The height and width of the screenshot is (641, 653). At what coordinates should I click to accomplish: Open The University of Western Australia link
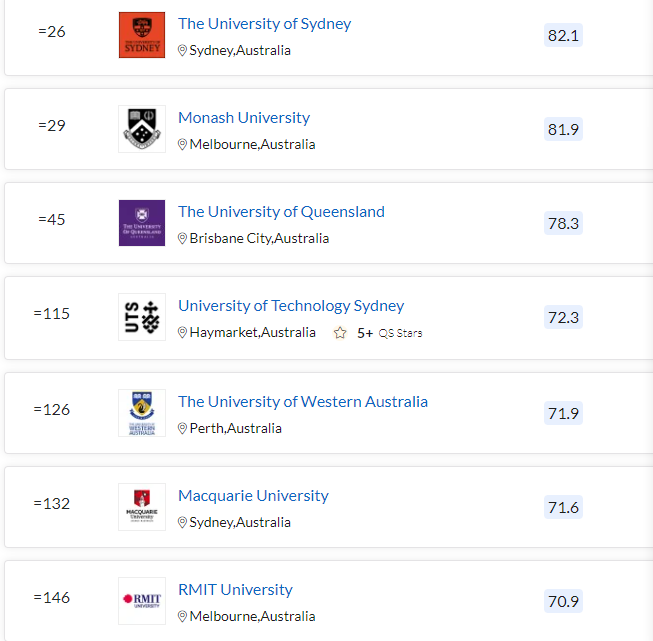click(x=303, y=402)
